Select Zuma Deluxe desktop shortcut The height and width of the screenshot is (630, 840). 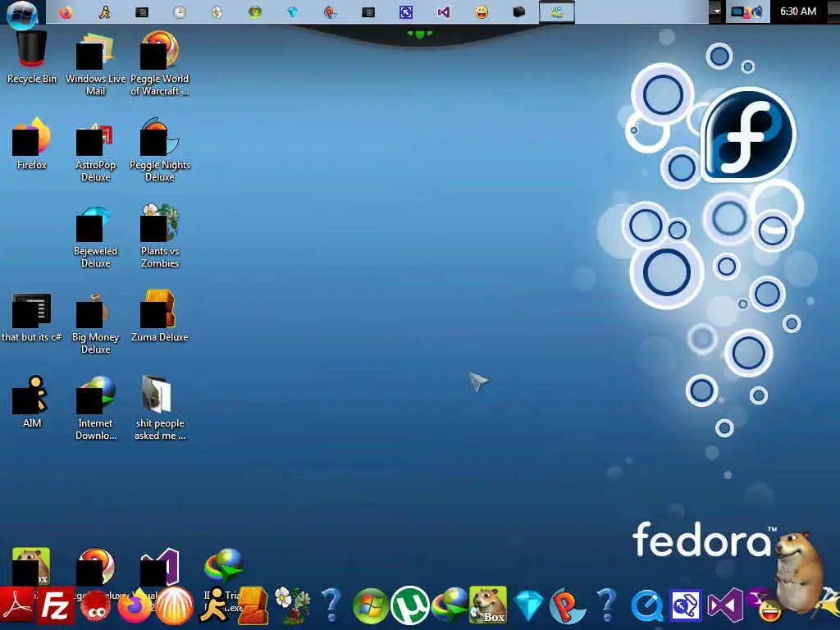click(160, 316)
